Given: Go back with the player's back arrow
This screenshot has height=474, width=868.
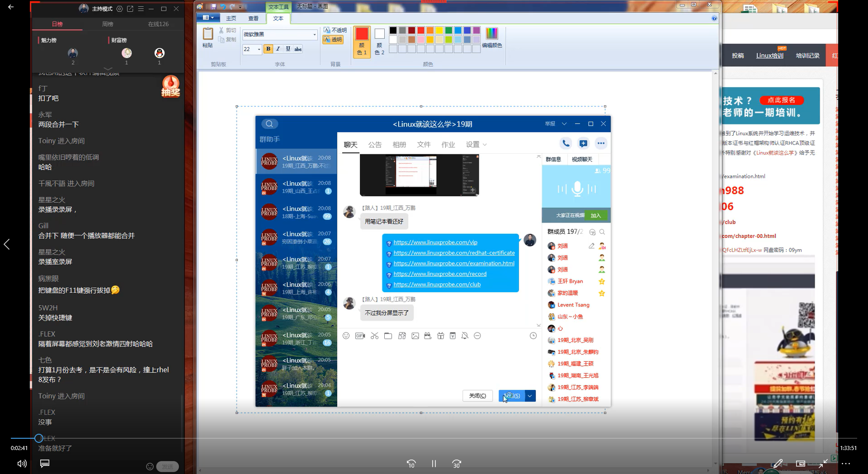Looking at the screenshot, I should coord(11,7).
